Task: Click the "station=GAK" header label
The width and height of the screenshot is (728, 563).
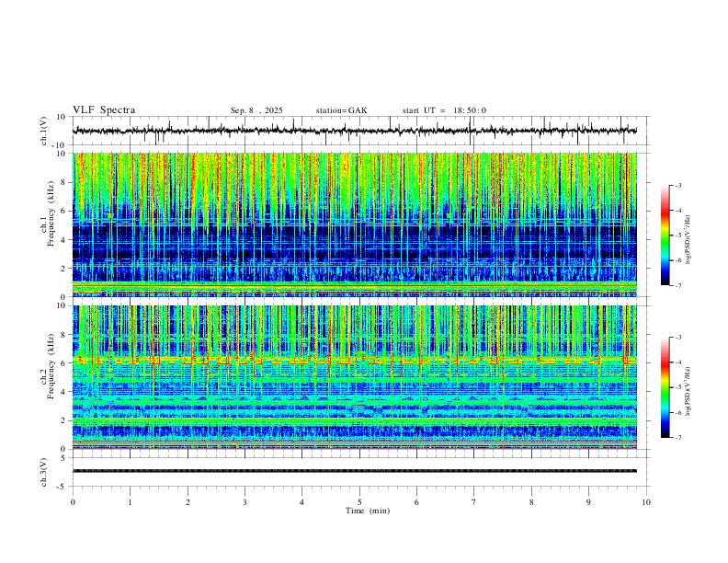Action: 341,110
